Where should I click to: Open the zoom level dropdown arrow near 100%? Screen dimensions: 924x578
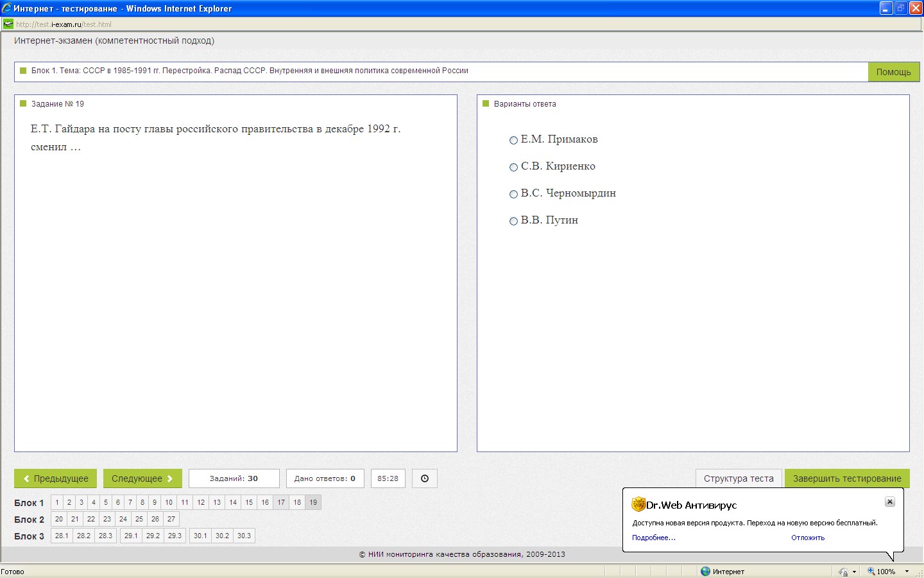tap(907, 572)
